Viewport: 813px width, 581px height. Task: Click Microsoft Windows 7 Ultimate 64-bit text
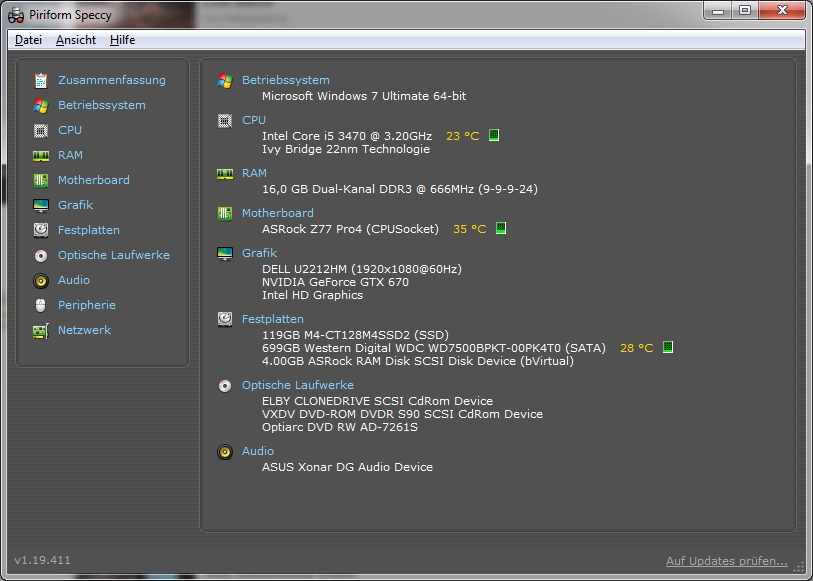click(363, 96)
